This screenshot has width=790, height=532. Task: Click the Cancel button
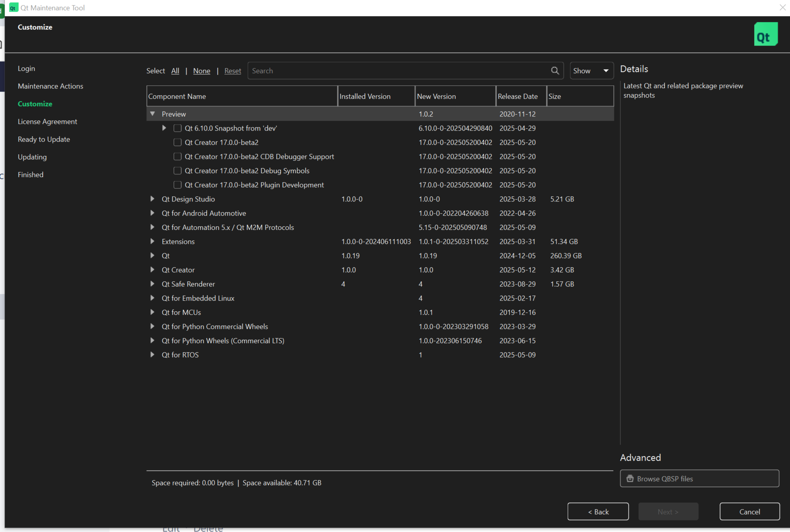[x=749, y=512]
